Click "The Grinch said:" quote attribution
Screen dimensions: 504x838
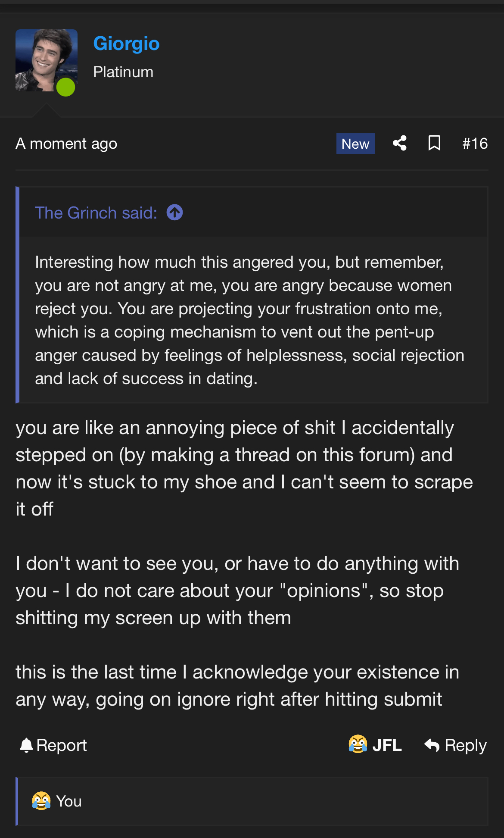point(96,213)
